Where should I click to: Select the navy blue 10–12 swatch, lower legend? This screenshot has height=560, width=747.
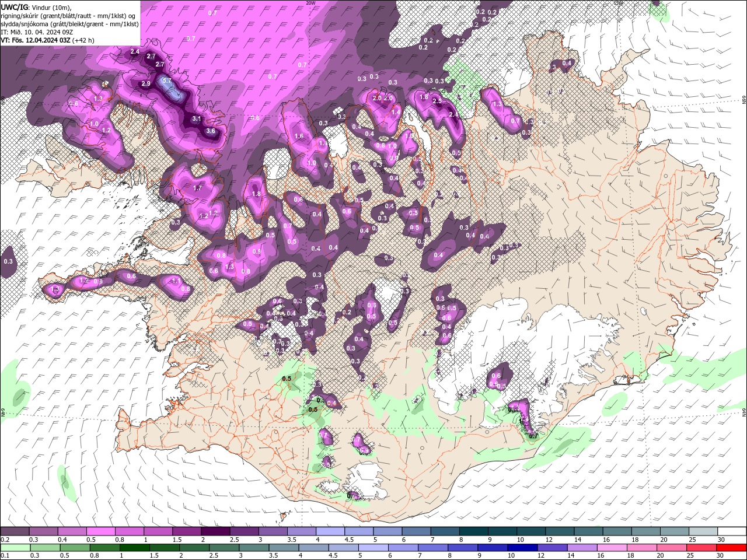coord(522,548)
